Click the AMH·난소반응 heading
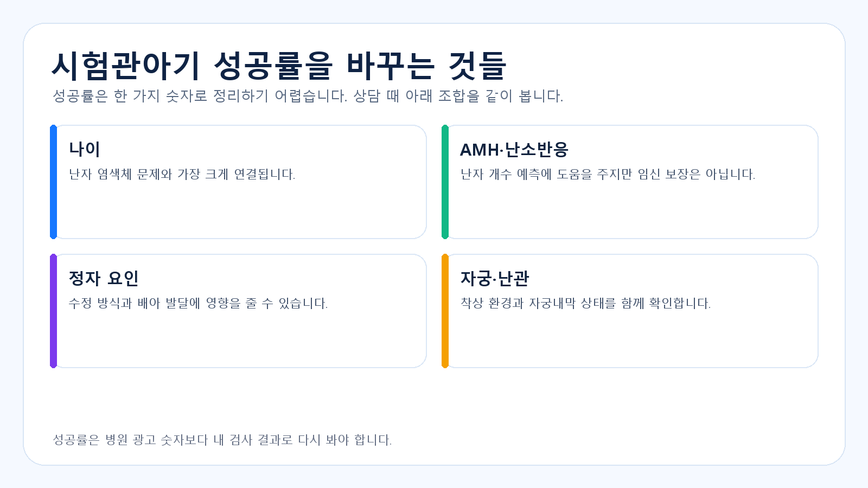 point(514,149)
